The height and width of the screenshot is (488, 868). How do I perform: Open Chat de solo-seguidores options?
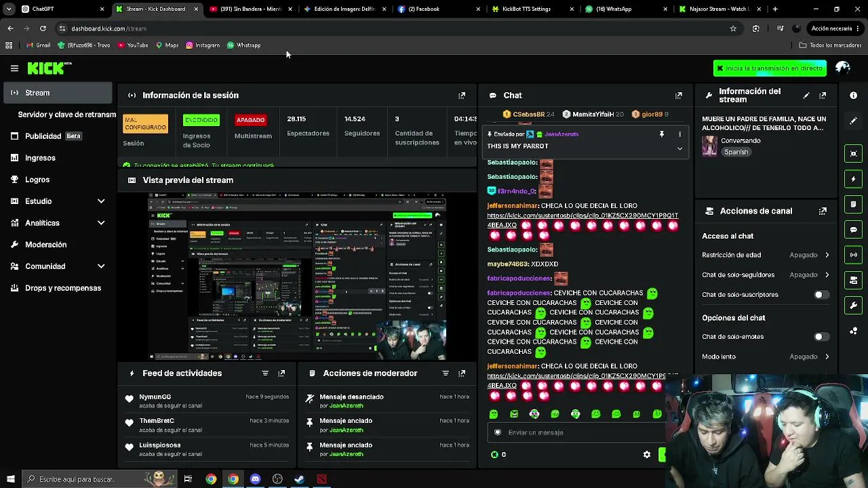click(x=766, y=275)
